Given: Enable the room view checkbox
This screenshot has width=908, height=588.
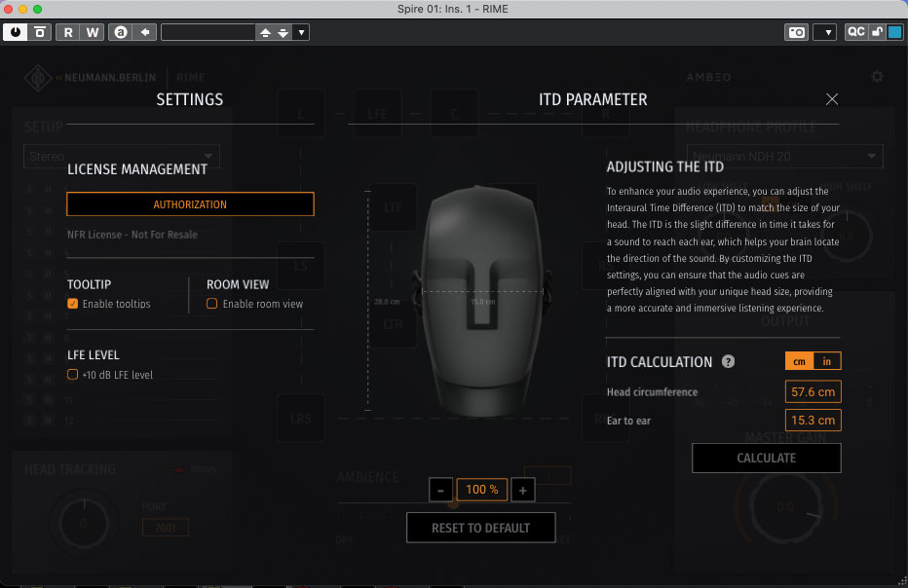Looking at the screenshot, I should coord(212,304).
